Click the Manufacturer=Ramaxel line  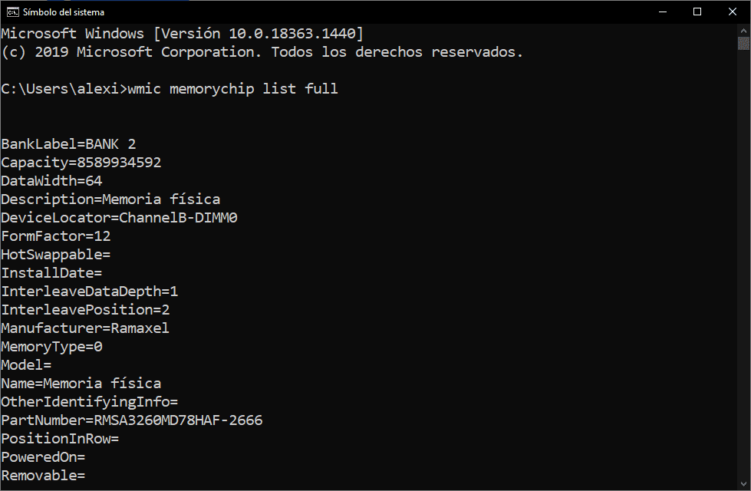tap(85, 328)
